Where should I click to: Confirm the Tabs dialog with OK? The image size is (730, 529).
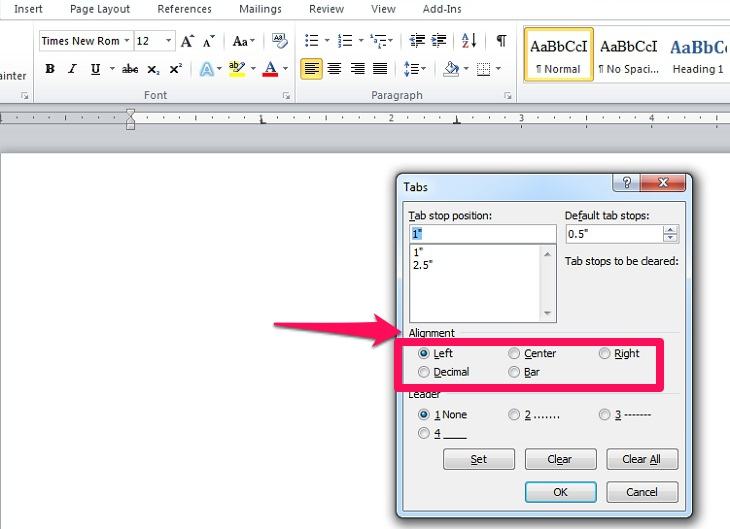[x=561, y=492]
